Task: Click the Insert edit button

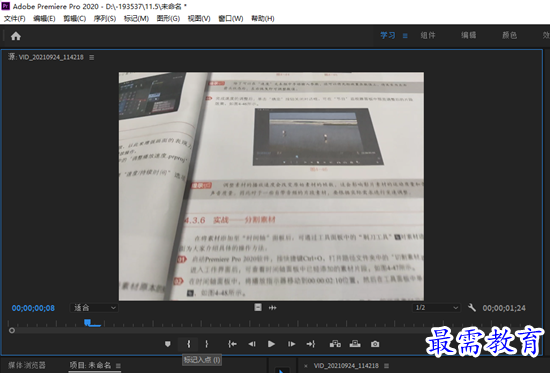Action: click(335, 344)
